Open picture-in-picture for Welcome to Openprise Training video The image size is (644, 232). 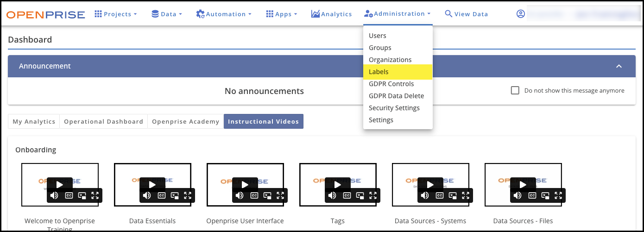(x=82, y=195)
